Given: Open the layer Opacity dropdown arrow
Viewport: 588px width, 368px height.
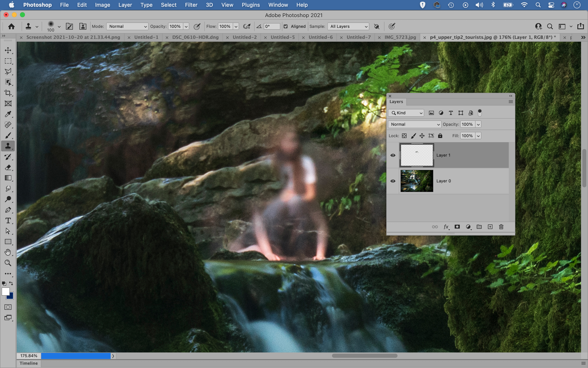Looking at the screenshot, I should pos(478,124).
